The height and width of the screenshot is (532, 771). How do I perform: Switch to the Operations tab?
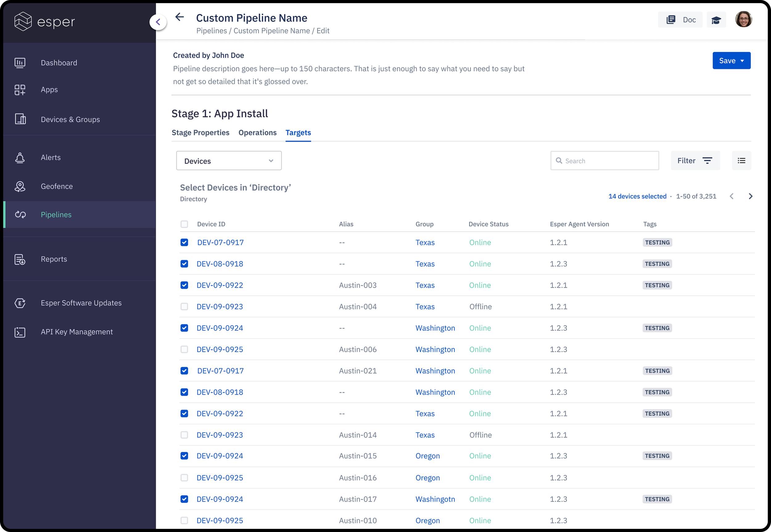coord(257,133)
